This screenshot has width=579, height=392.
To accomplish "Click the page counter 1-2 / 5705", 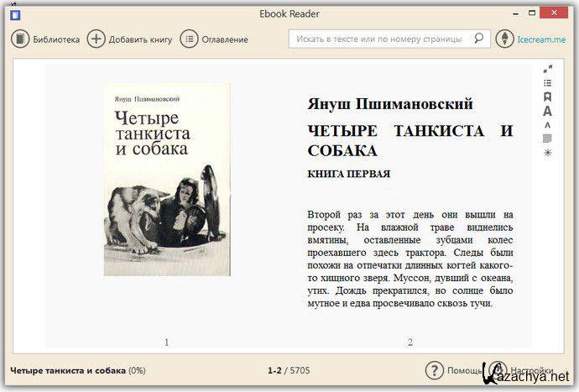I will pos(289,370).
